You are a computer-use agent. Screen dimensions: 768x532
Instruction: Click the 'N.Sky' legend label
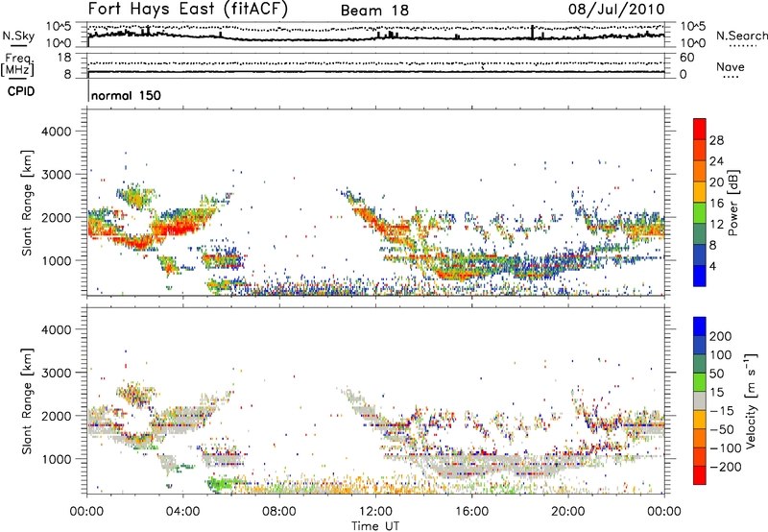coord(18,36)
